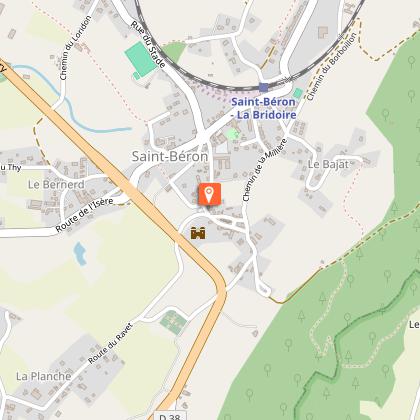Click the brown castle icon
The width and height of the screenshot is (420, 420).
198,233
